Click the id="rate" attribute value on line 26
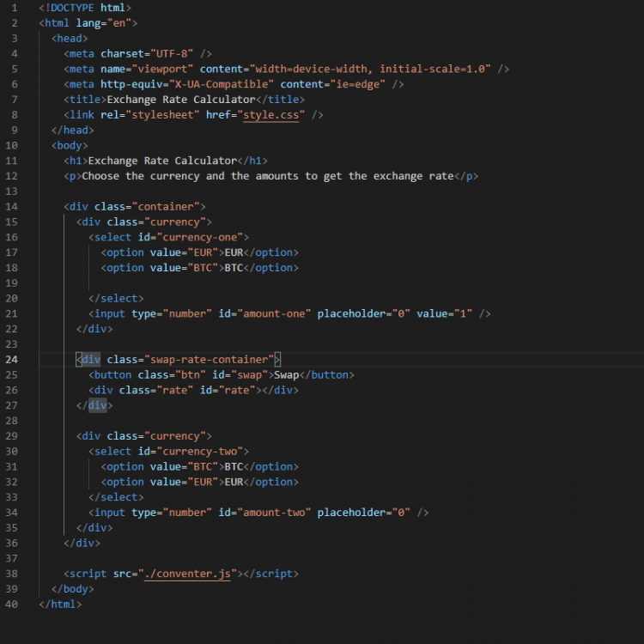Viewport: 644px width, 644px height. (237, 390)
